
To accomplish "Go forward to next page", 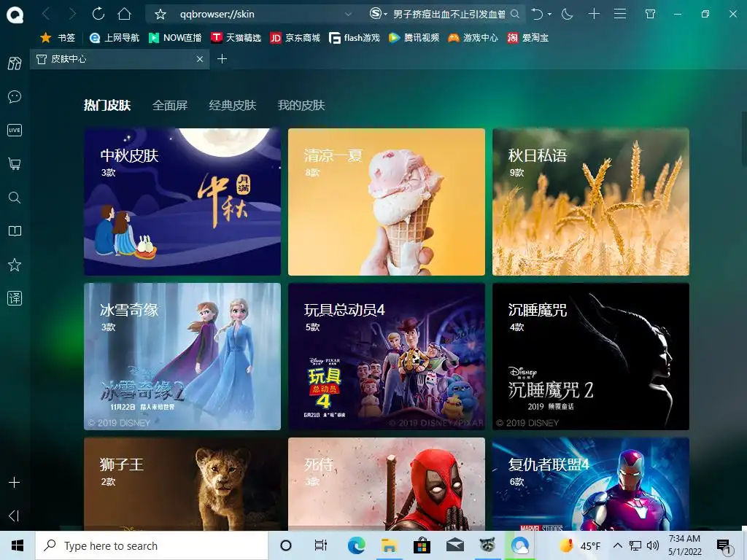I will click(x=72, y=15).
